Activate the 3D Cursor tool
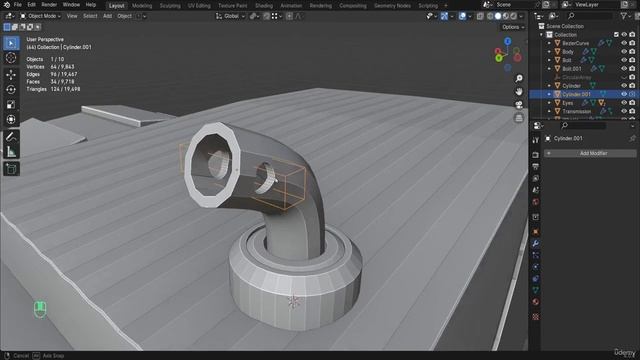This screenshot has height=360, width=640. (11, 58)
